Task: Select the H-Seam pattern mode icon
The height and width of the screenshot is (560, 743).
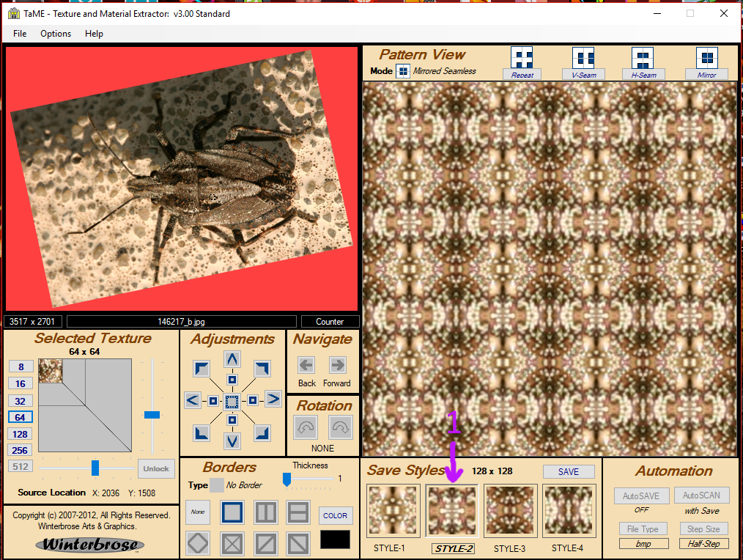Action: click(643, 59)
